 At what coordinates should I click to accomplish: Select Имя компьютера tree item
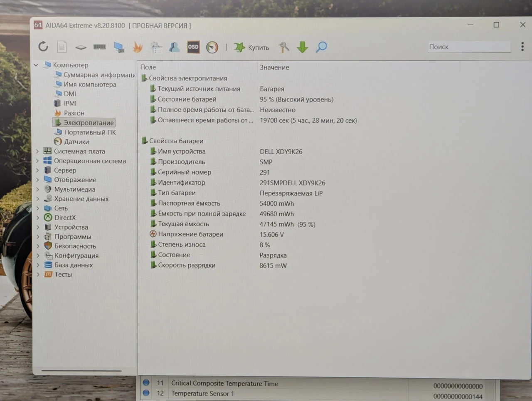click(x=86, y=84)
